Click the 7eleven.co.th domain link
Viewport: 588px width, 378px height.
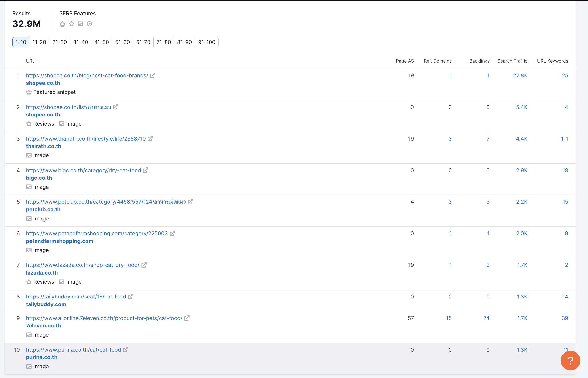(x=43, y=326)
